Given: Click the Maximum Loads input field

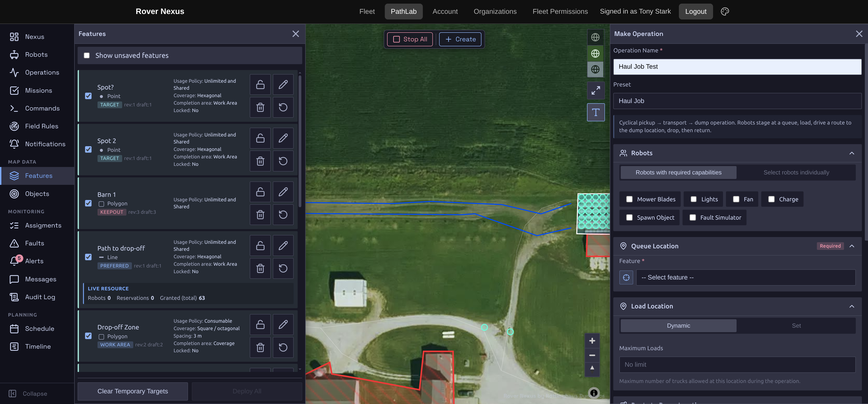Looking at the screenshot, I should pyautogui.click(x=737, y=365).
